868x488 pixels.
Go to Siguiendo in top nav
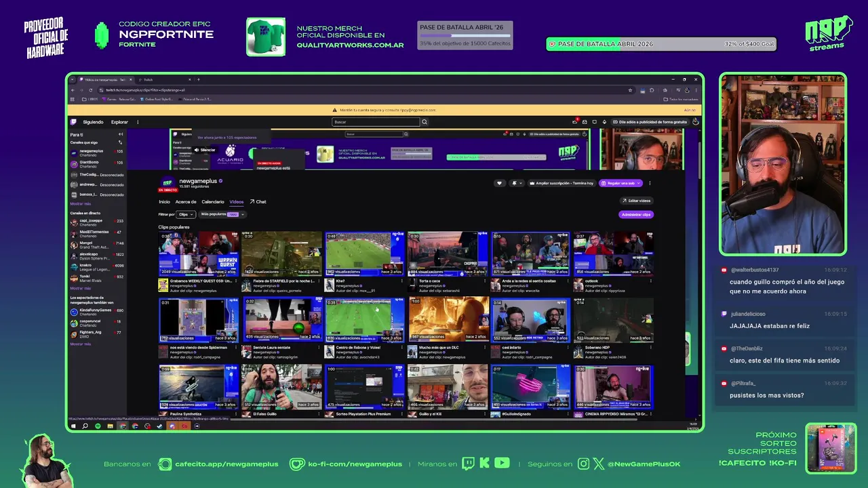pyautogui.click(x=93, y=122)
